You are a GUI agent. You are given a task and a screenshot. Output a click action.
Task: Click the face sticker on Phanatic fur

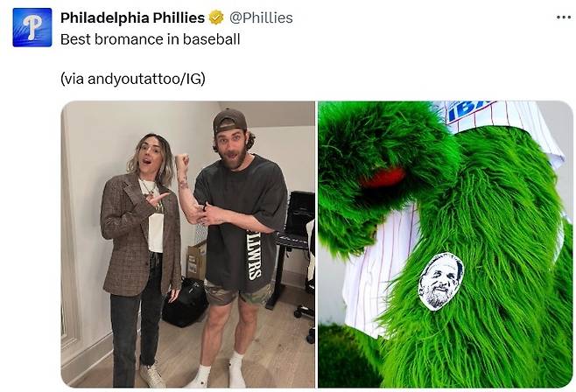440,281
